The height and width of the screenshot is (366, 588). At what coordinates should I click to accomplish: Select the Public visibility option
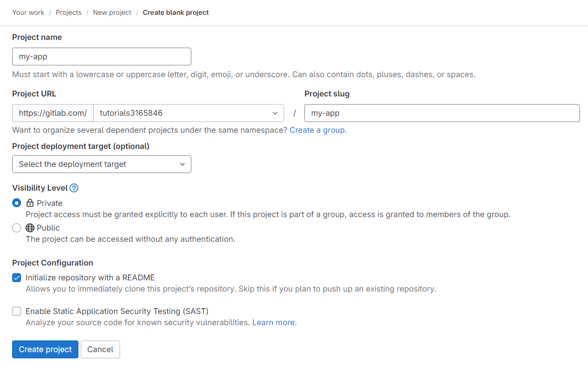pos(16,228)
